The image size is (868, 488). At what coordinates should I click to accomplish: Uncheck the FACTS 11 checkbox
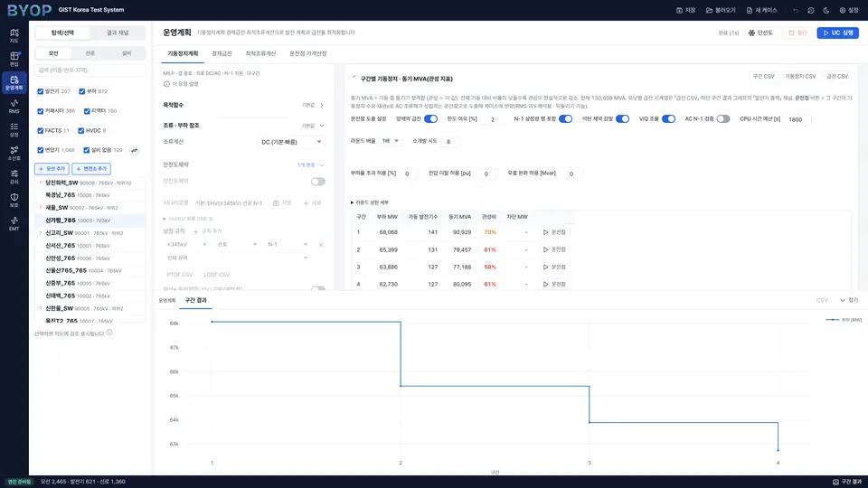(x=41, y=130)
